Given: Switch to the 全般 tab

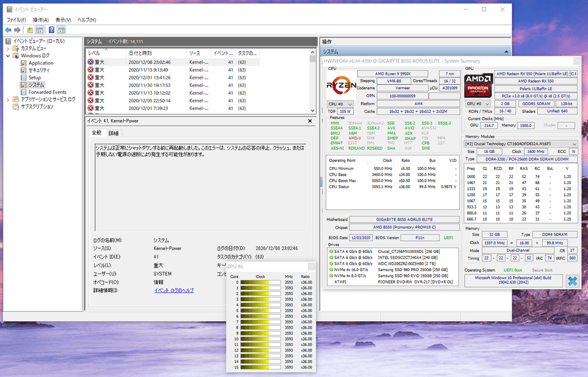Looking at the screenshot, I should [x=97, y=132].
